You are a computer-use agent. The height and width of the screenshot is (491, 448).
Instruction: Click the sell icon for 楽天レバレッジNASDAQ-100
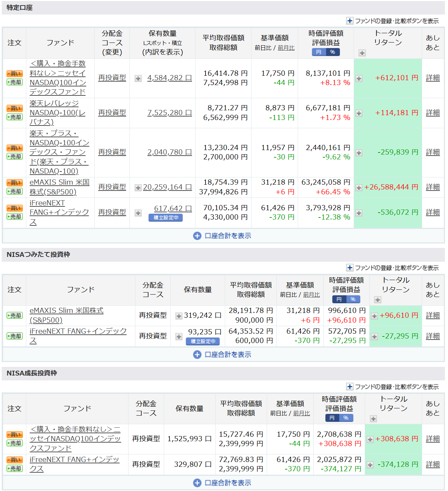(15, 117)
